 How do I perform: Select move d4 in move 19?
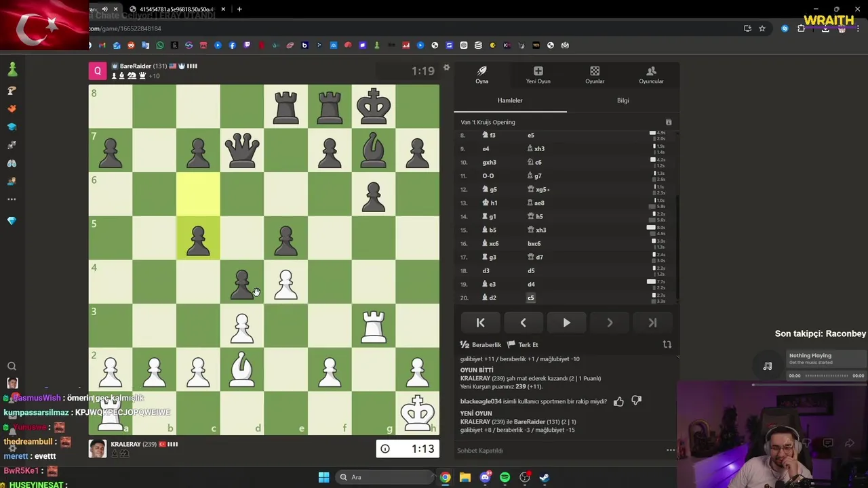pos(531,284)
